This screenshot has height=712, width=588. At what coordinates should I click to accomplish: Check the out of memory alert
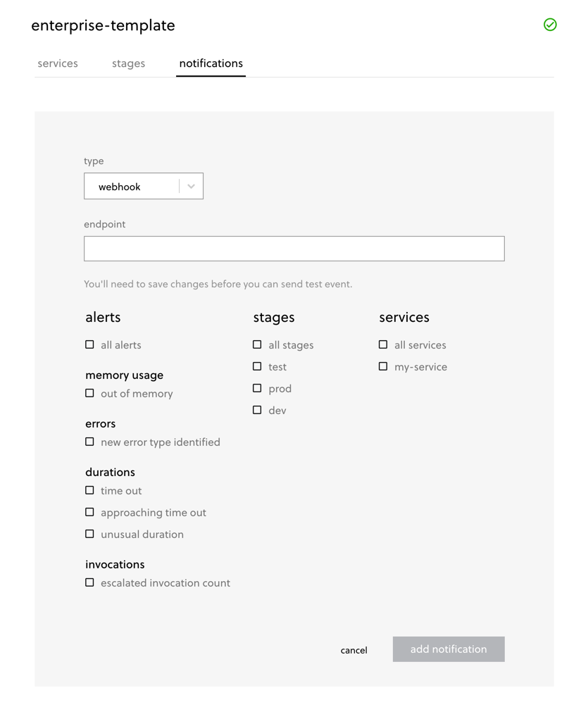coord(89,393)
